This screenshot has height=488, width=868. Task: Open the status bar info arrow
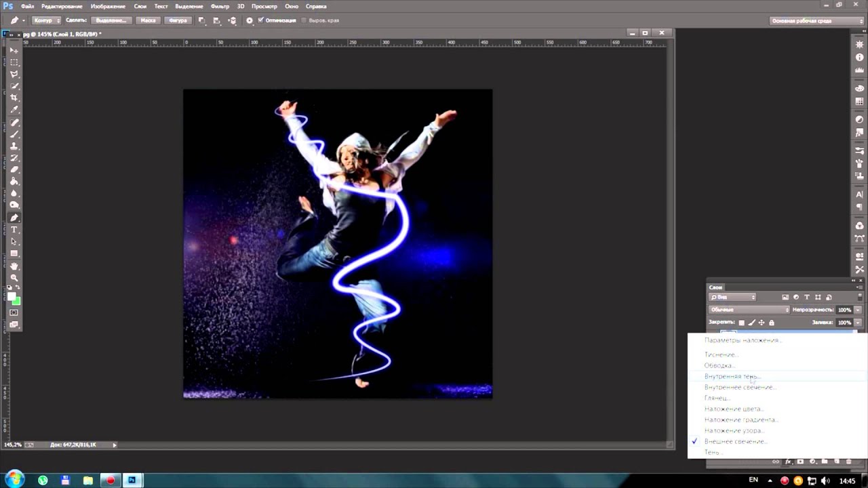point(114,445)
